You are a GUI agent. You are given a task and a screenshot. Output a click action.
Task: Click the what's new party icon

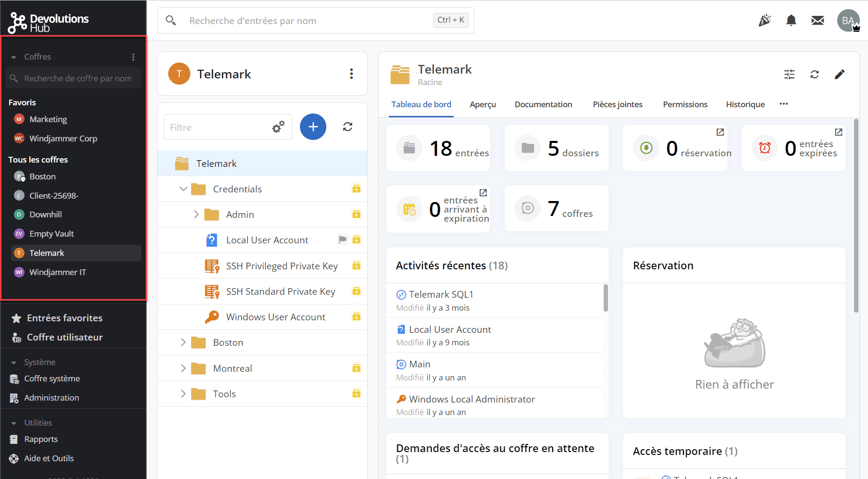[765, 21]
